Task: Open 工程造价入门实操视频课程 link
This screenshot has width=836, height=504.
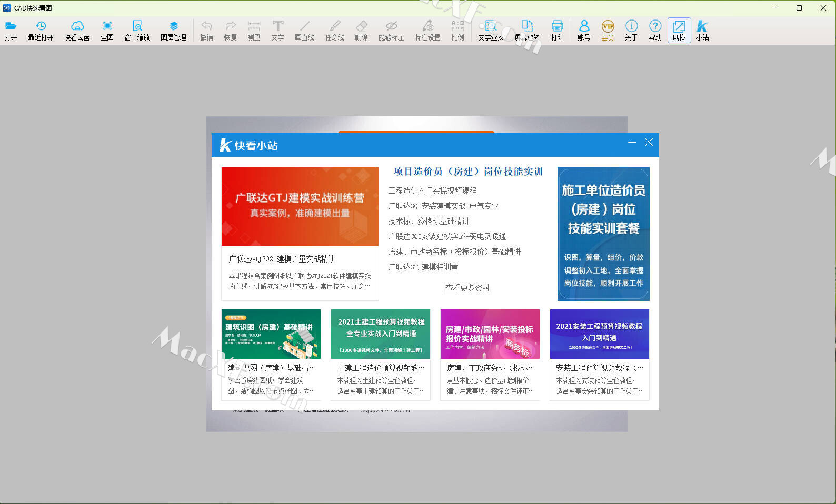Action: [432, 190]
